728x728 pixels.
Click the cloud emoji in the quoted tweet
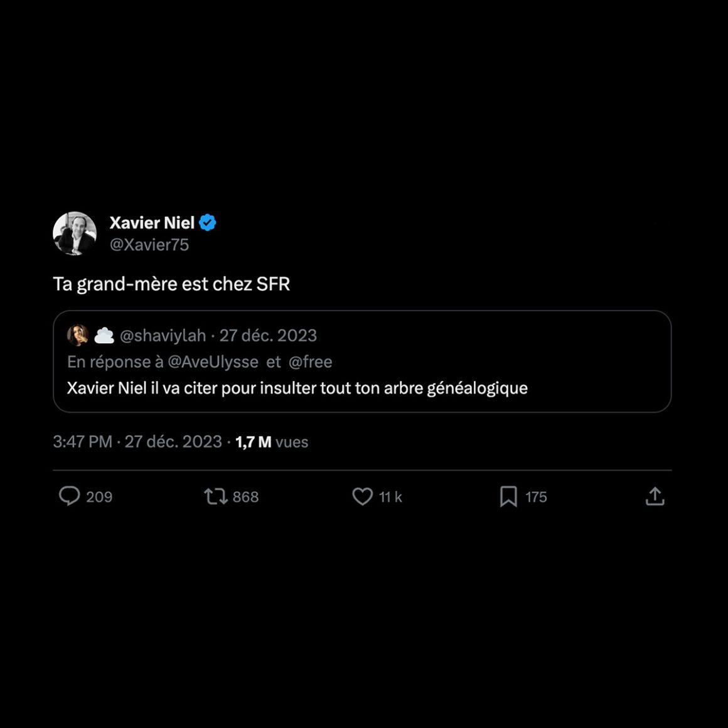coord(104,336)
